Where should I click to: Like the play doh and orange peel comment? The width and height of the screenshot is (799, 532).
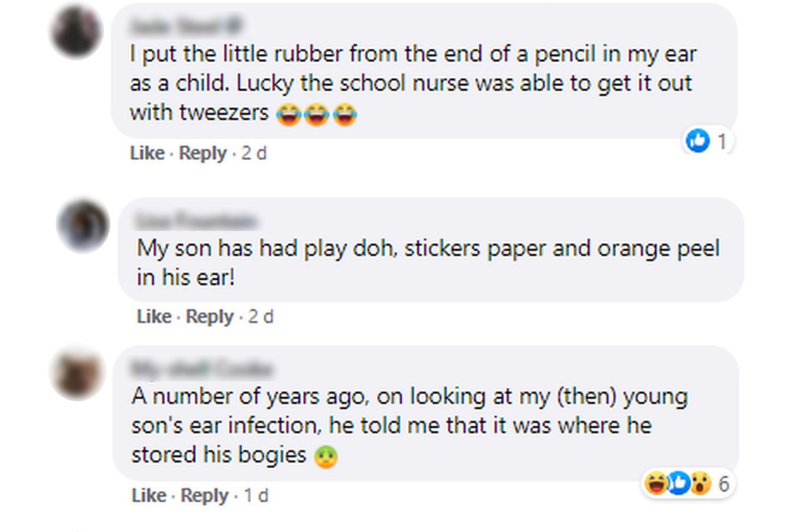[154, 317]
